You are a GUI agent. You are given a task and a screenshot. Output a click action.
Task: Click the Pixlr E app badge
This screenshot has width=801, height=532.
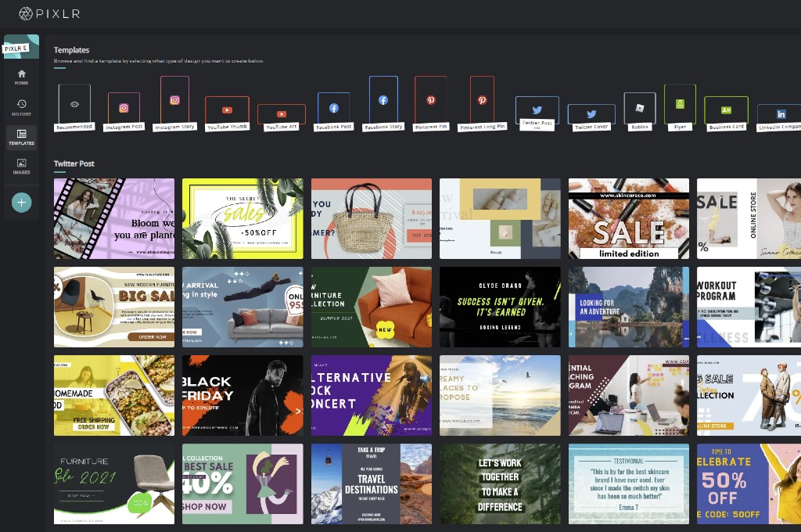tap(21, 47)
